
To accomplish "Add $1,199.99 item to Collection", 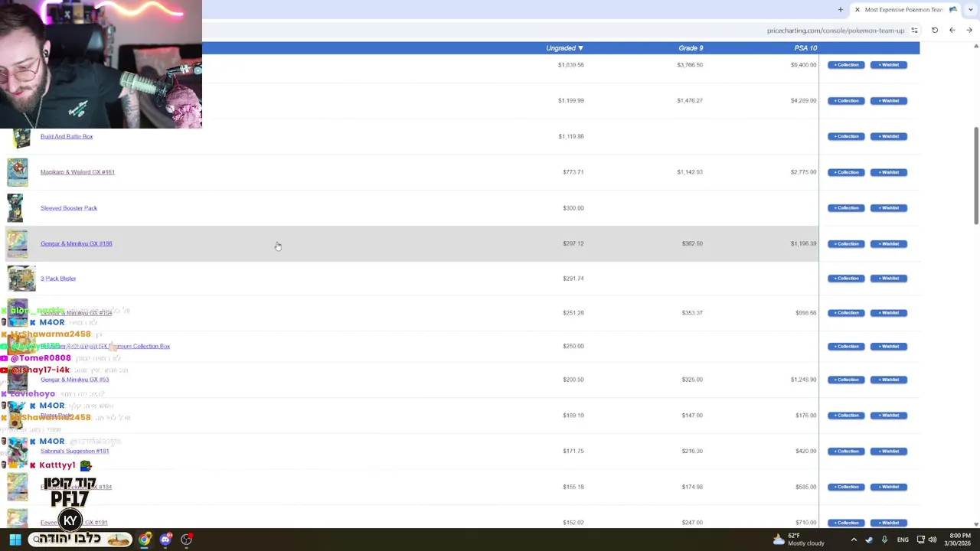I will point(846,101).
